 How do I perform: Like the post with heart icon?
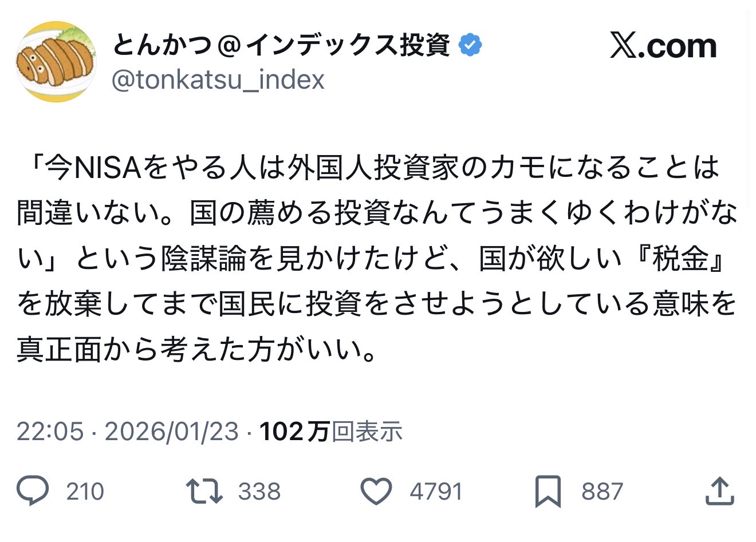[x=376, y=491]
